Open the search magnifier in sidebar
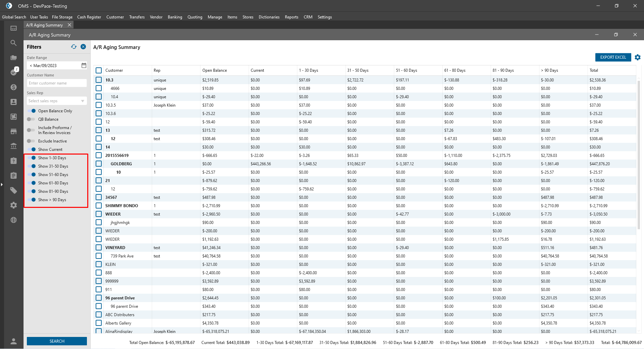Screen dimensions: 644x349 point(13,43)
